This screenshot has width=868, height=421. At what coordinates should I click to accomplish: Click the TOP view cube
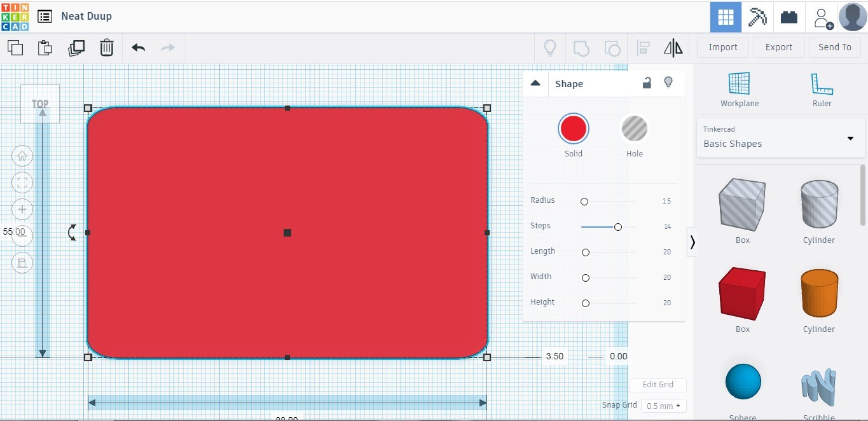point(40,104)
